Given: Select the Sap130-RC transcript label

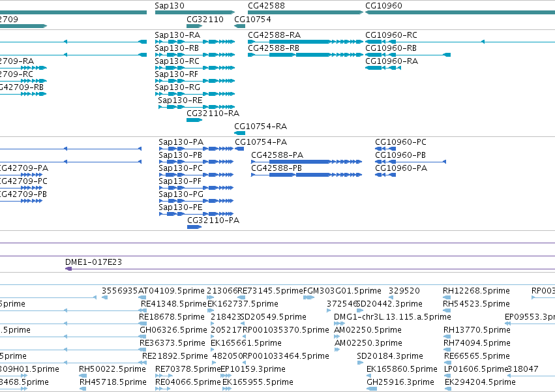Looking at the screenshot, I should pyautogui.click(x=177, y=61).
